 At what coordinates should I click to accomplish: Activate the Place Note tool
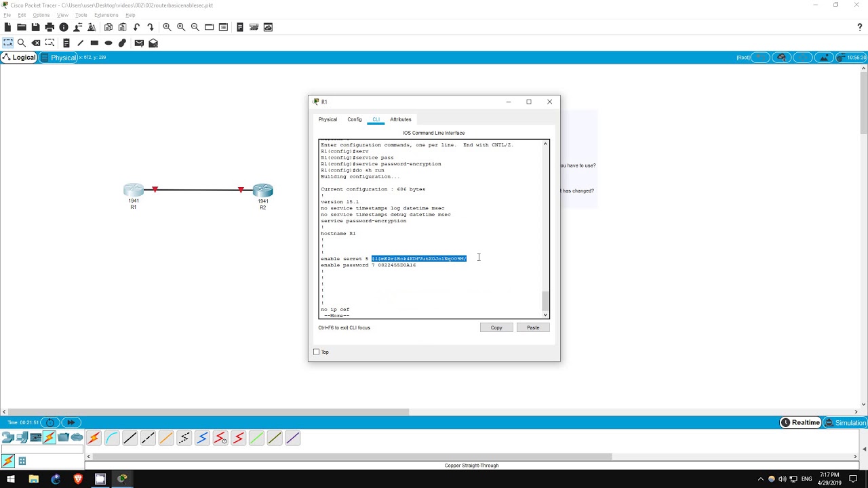66,43
